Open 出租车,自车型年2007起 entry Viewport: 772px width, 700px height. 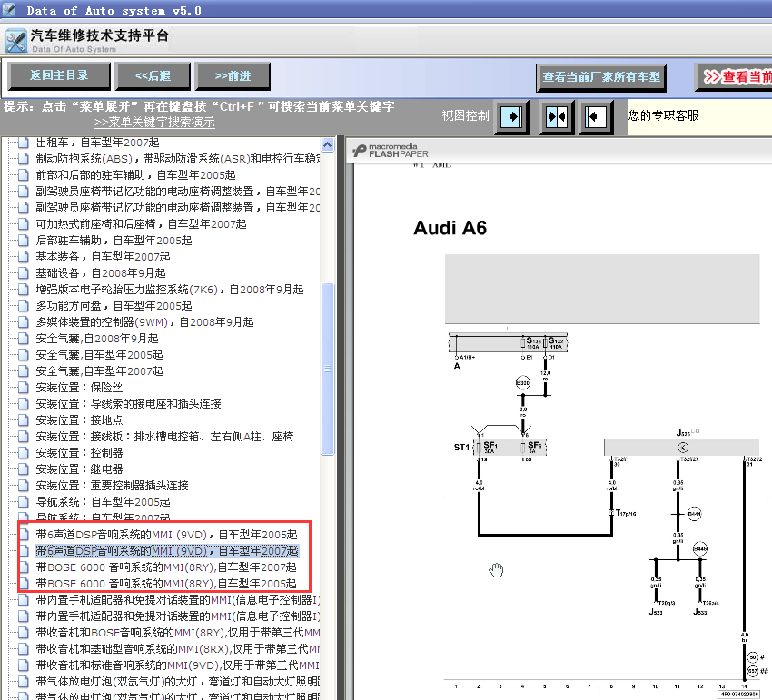tap(97, 143)
